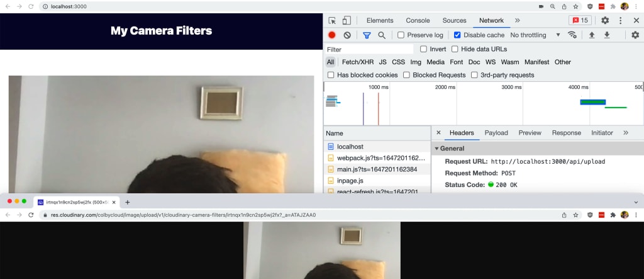Open profile avatar in localhost window
This screenshot has height=279, width=644.
pyautogui.click(x=625, y=6)
